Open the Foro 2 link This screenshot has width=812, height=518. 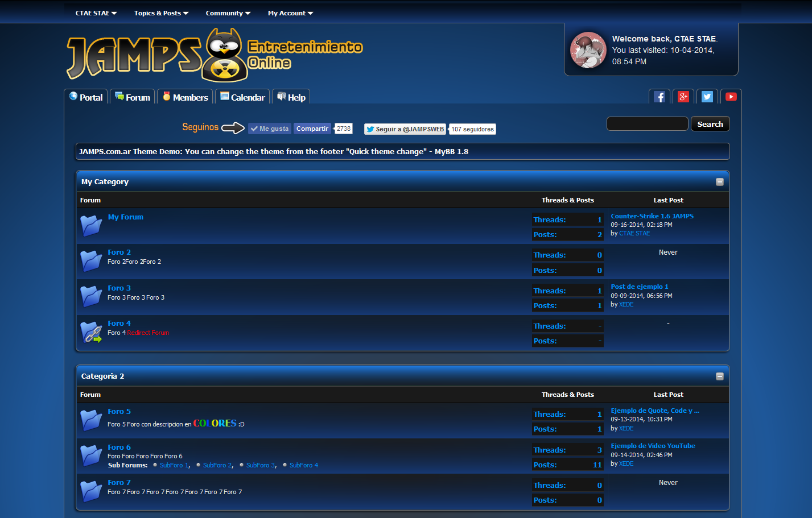pos(119,252)
